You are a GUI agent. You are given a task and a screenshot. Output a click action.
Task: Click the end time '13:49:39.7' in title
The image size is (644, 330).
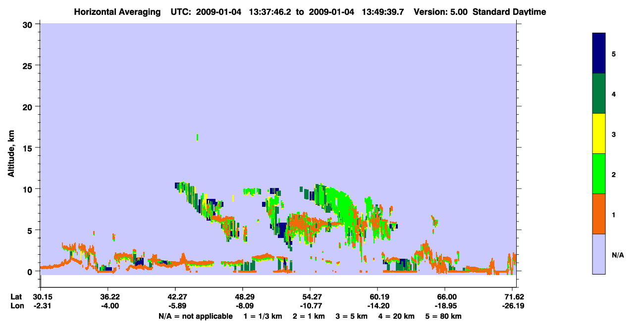[384, 12]
